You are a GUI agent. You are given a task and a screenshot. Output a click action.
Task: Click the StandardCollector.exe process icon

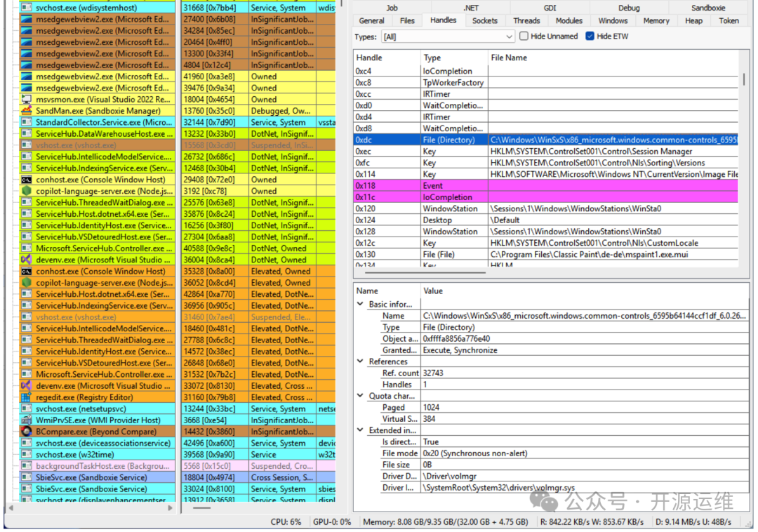27,123
